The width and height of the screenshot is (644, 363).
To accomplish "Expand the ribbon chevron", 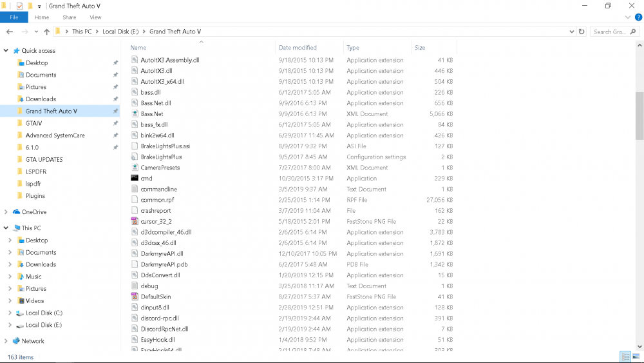I will tap(627, 17).
